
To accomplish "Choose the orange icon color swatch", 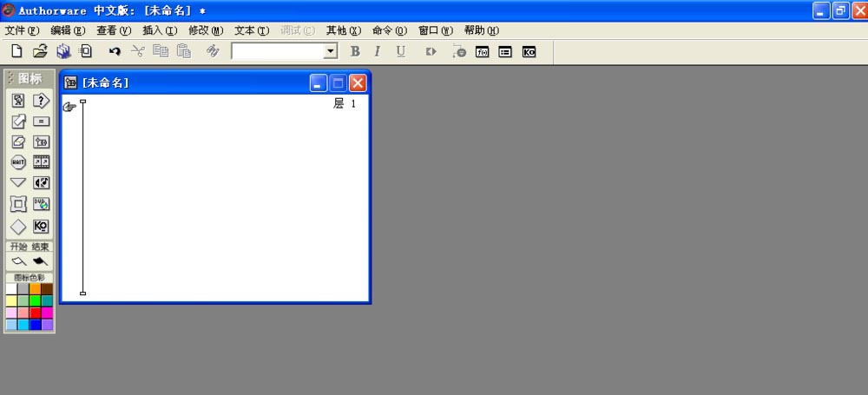I will pos(36,288).
